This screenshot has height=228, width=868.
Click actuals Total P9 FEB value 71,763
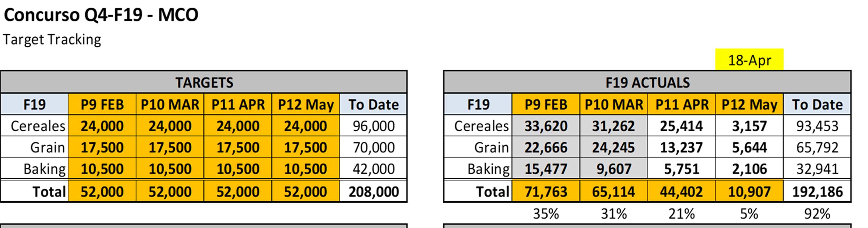tap(546, 192)
